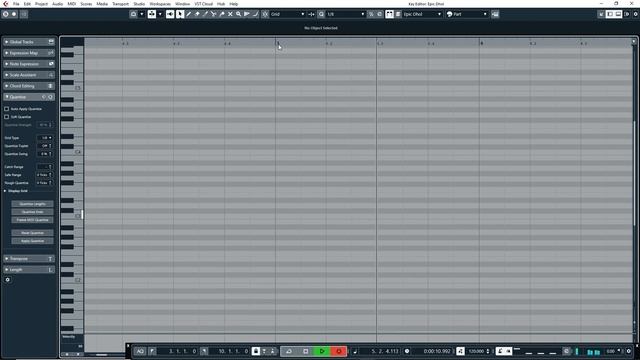Select the Line tool
640x360 pixels.
[x=255, y=14]
